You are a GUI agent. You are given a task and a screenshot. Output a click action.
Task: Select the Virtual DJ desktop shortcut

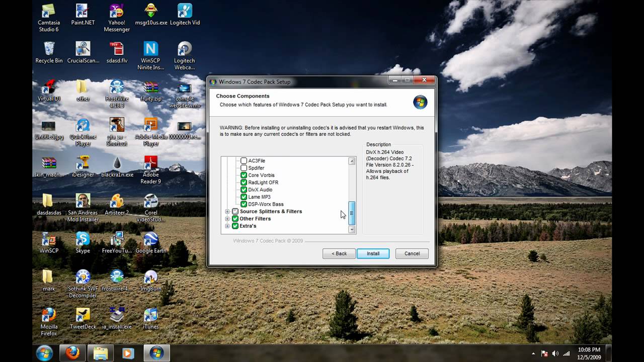click(x=49, y=90)
